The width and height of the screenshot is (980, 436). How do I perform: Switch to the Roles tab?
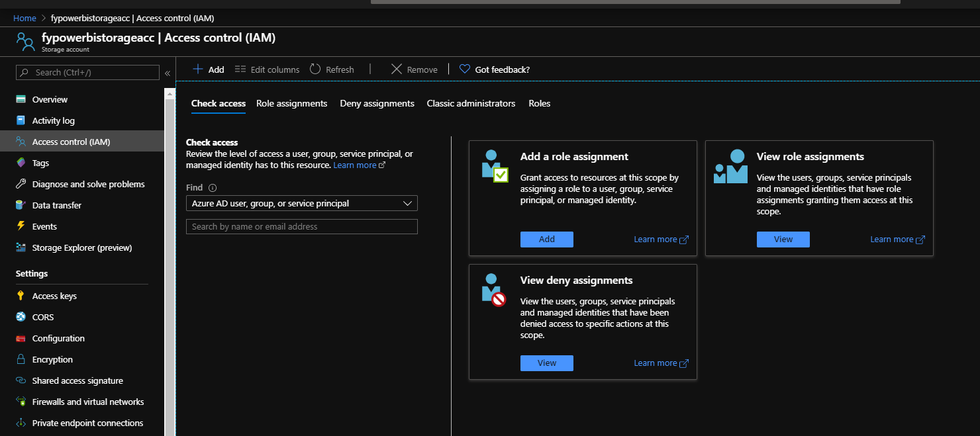(x=540, y=103)
